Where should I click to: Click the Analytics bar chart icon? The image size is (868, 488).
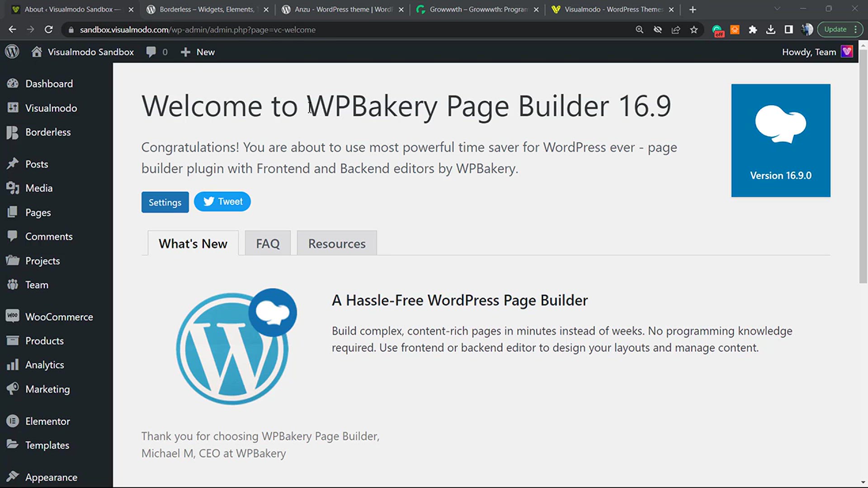point(13,365)
